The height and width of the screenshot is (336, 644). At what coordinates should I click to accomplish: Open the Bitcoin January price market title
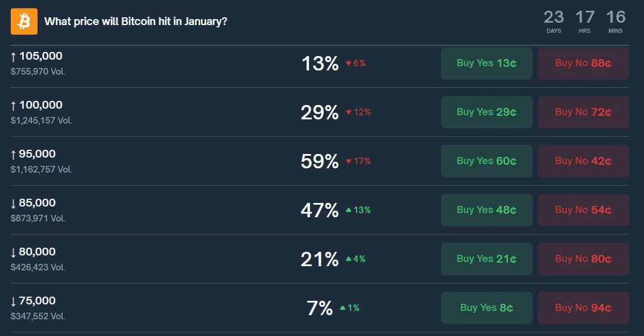tap(135, 21)
